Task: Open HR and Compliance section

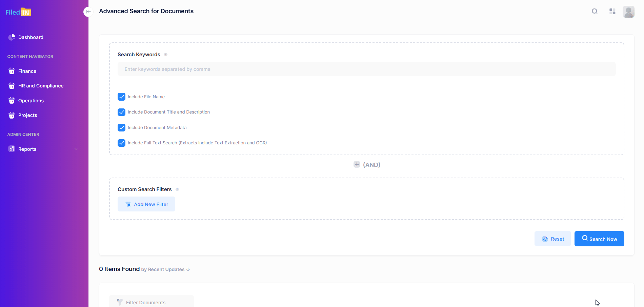Action: pos(41,86)
